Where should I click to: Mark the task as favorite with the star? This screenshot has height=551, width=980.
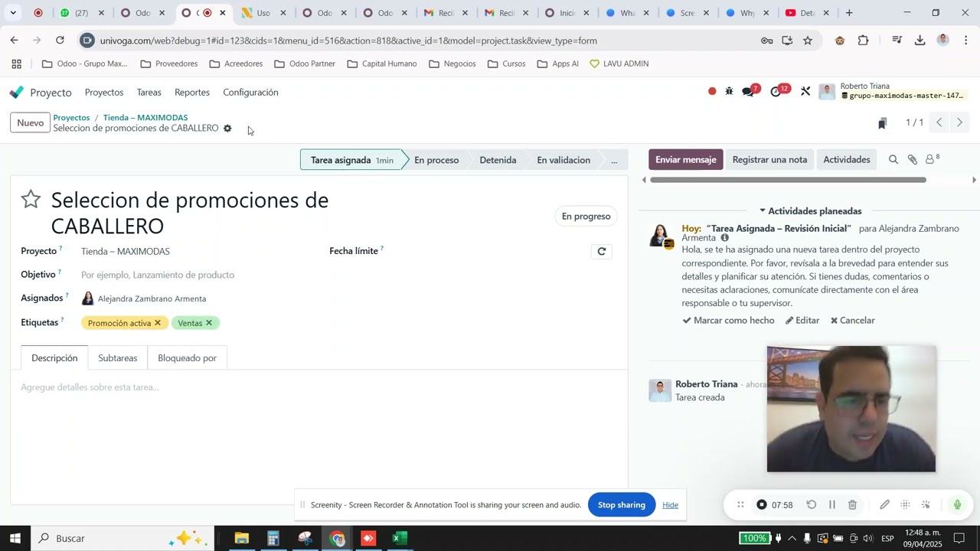(x=31, y=200)
